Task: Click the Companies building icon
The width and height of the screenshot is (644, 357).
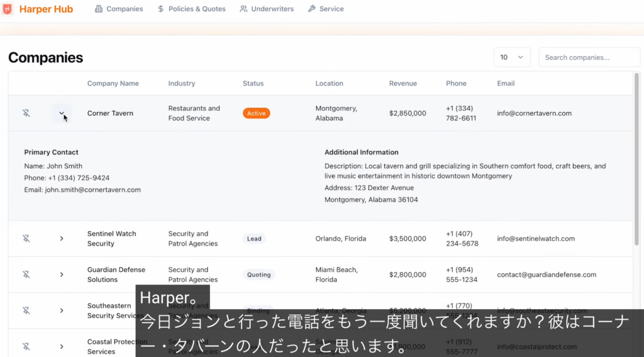Action: (x=99, y=9)
